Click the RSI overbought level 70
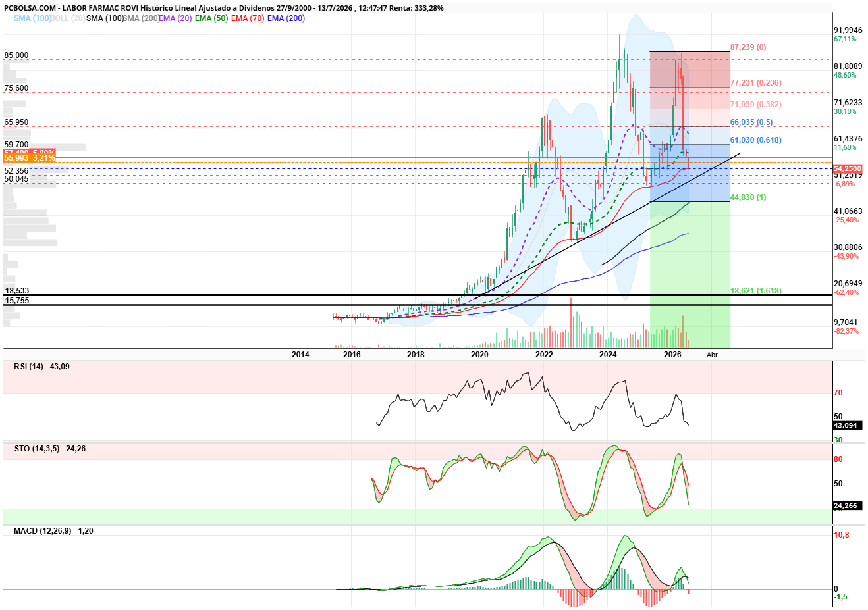 pyautogui.click(x=838, y=393)
